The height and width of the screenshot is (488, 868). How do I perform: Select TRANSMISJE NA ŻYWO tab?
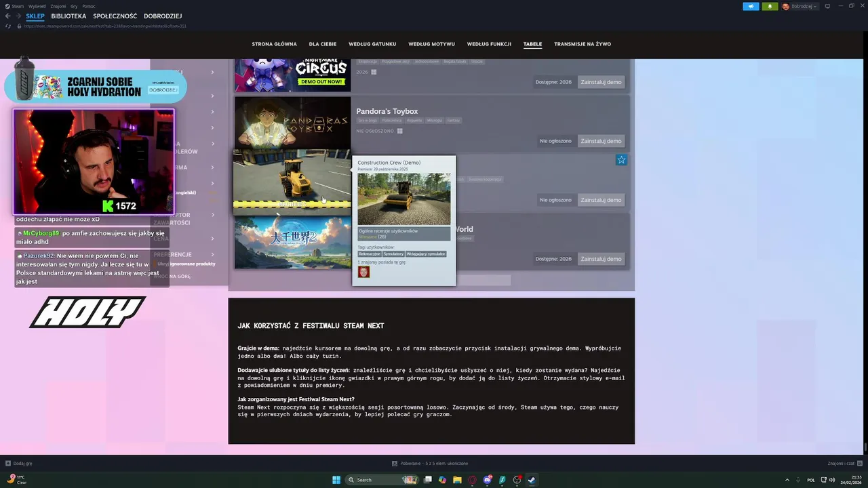click(x=583, y=44)
